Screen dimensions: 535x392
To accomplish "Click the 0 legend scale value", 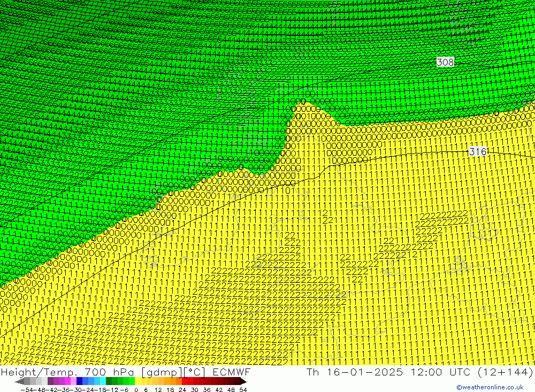I will (136, 390).
